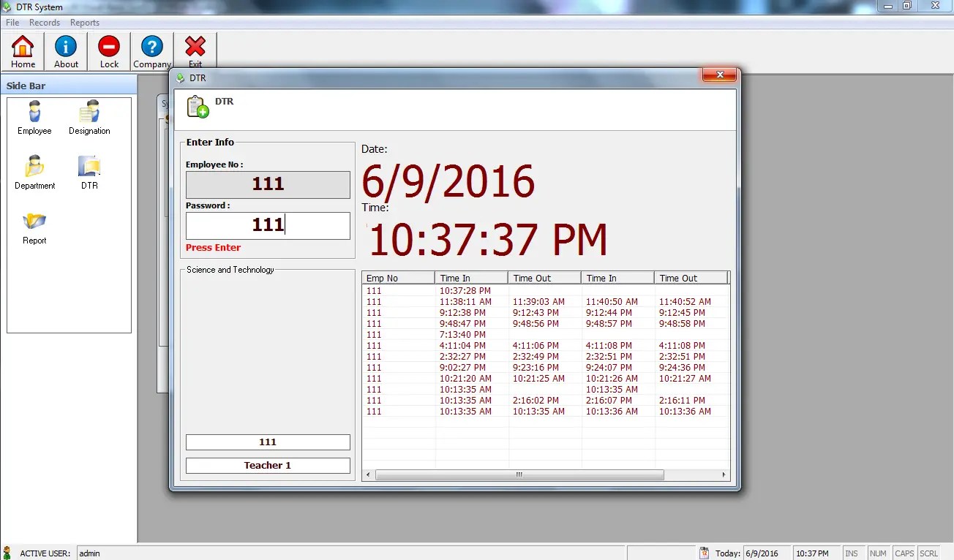Open the Report section via sidebar icon

coord(33,227)
